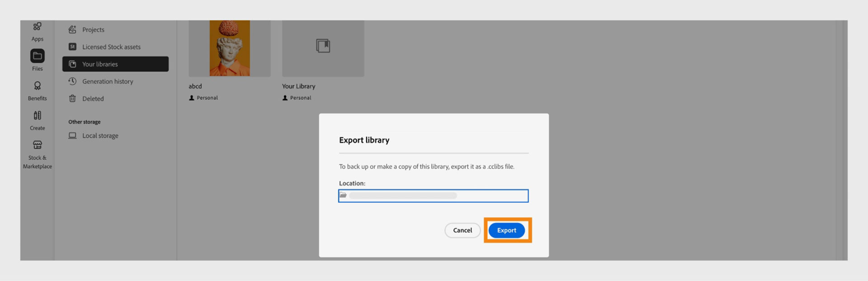Click the Projects icon
Screen dimensions: 868x281
coord(72,29)
